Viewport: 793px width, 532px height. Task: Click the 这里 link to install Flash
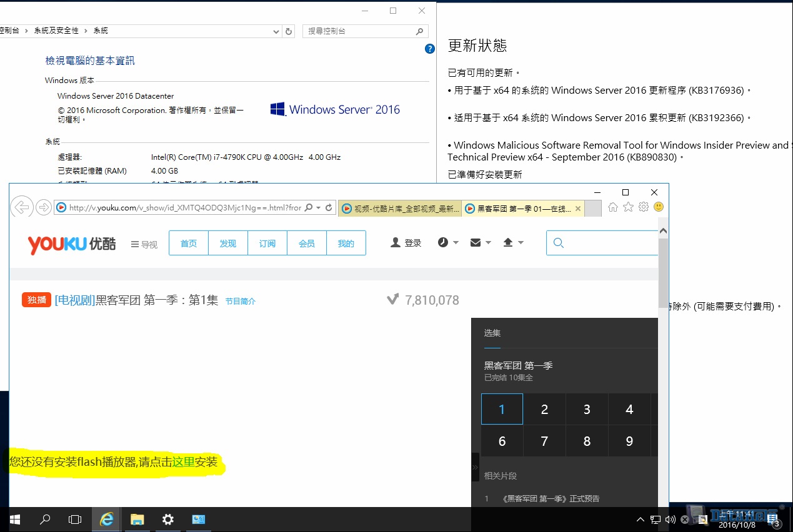point(184,462)
